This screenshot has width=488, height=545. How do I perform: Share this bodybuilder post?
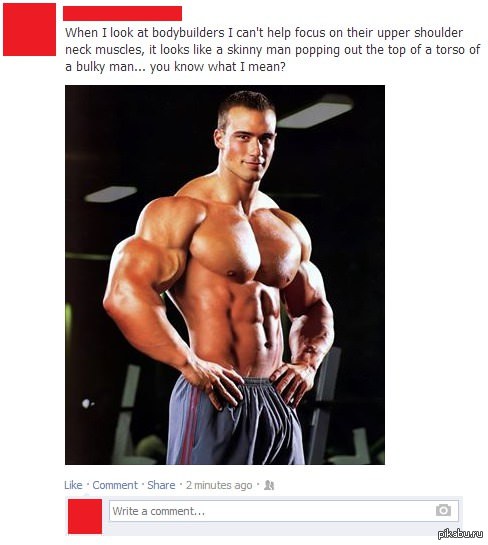pyautogui.click(x=161, y=485)
